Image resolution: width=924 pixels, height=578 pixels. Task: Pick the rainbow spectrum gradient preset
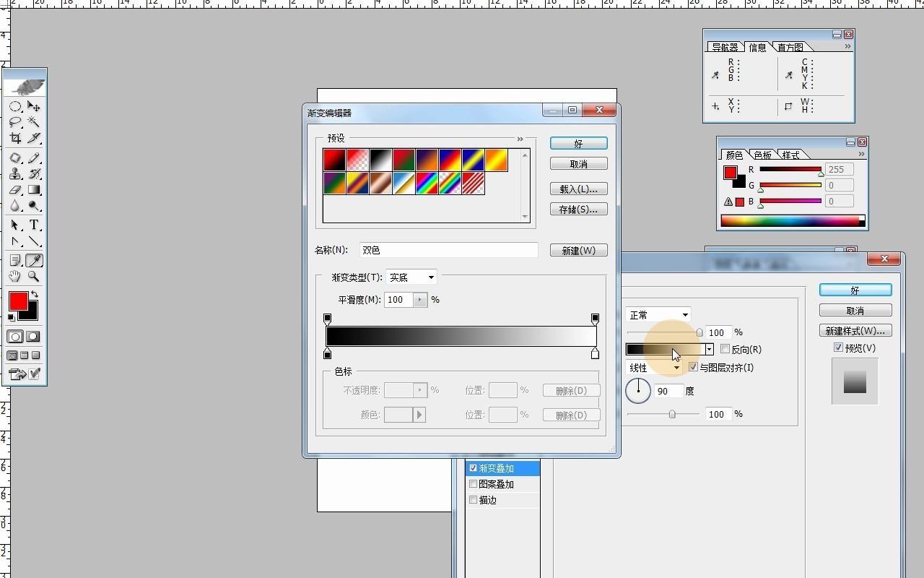click(427, 184)
